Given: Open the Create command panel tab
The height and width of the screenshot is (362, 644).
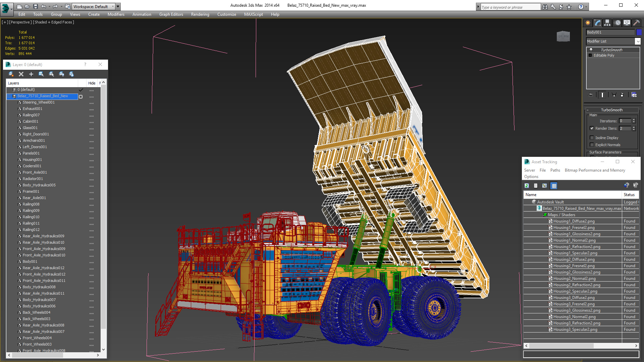Looking at the screenshot, I should point(588,23).
